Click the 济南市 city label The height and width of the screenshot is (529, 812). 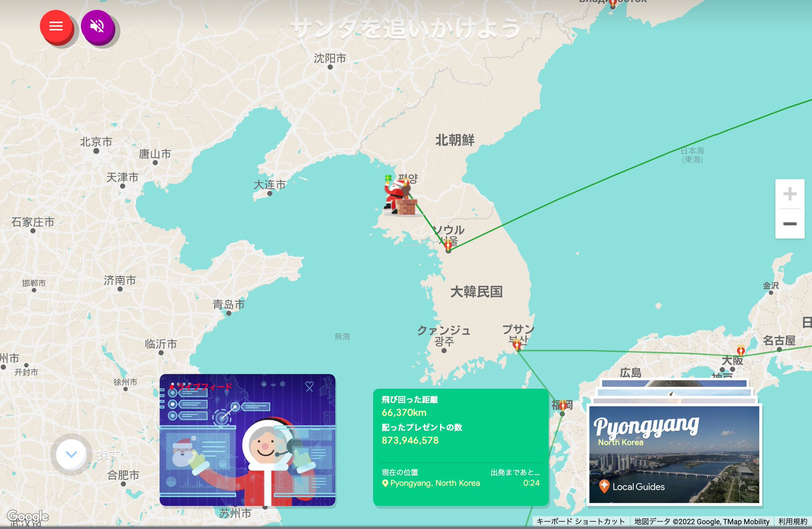click(x=120, y=280)
